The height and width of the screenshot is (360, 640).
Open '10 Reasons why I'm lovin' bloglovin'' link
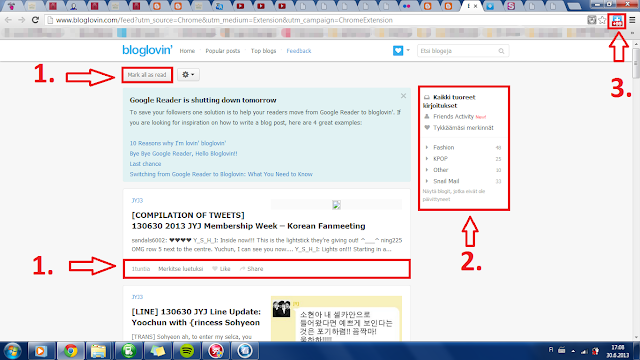tap(178, 143)
